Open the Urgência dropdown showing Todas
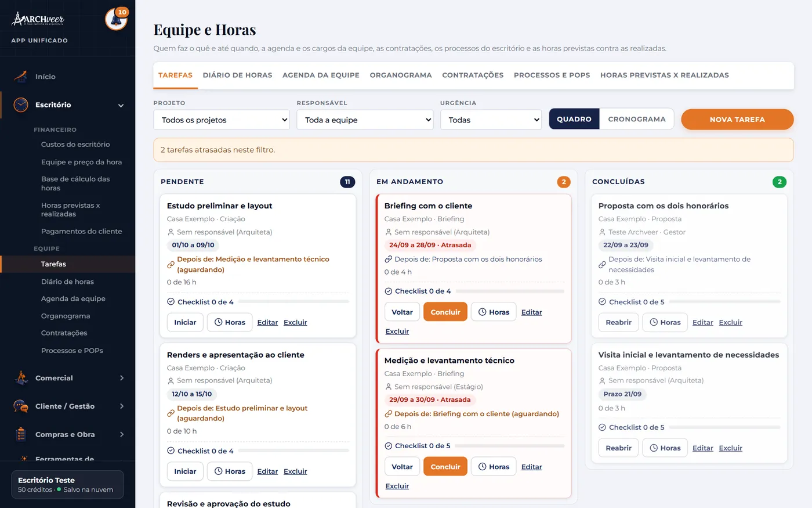The width and height of the screenshot is (812, 508). [491, 120]
